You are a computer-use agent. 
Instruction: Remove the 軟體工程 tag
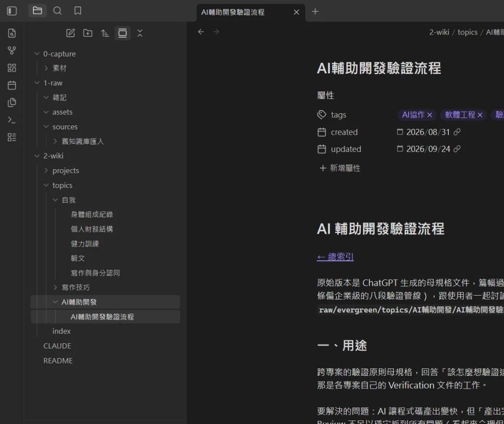480,115
